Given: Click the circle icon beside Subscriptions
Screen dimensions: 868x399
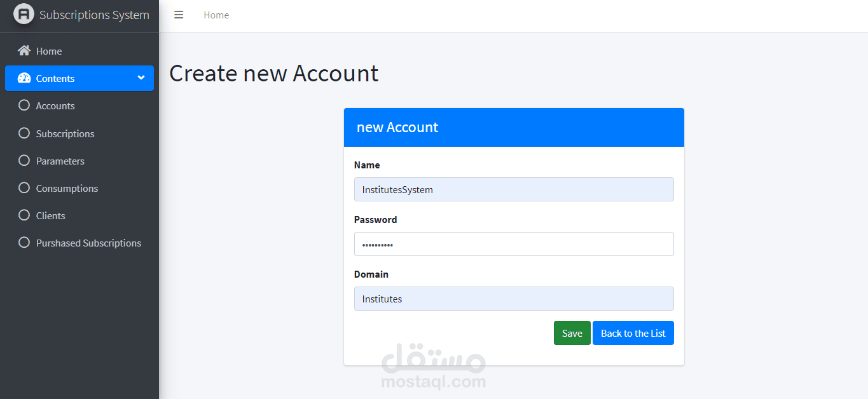Looking at the screenshot, I should pyautogui.click(x=24, y=133).
